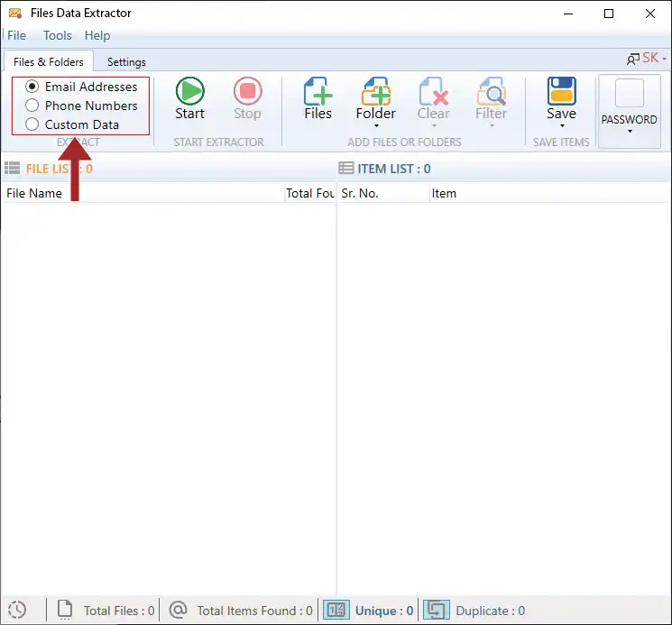This screenshot has height=625, width=672.
Task: Expand the Clear dropdown arrow
Action: (x=434, y=126)
